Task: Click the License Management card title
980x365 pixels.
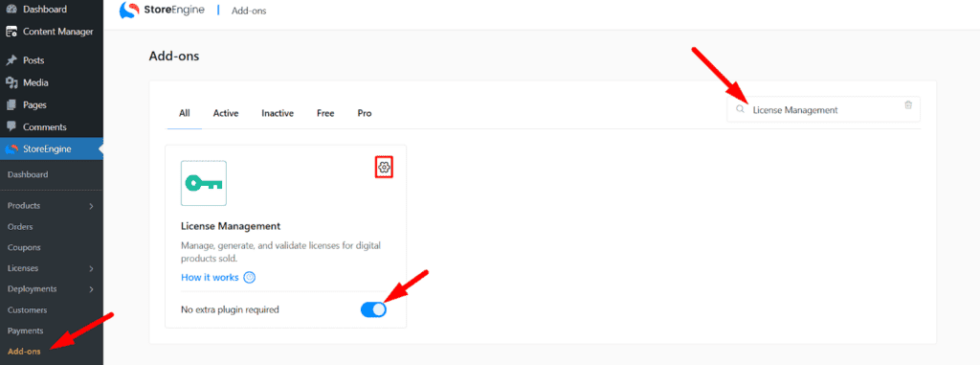Action: 231,226
